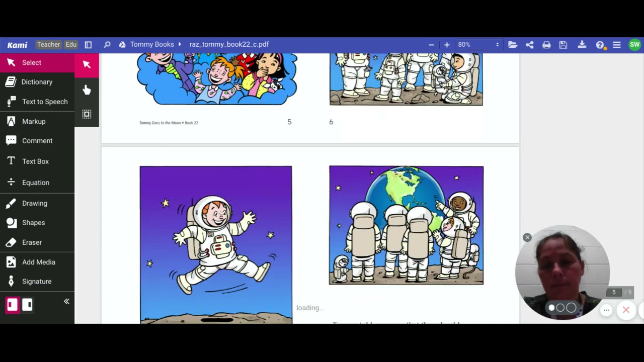The image size is (644, 362).
Task: Open the 80% zoom level dropdown
Action: pos(478,45)
